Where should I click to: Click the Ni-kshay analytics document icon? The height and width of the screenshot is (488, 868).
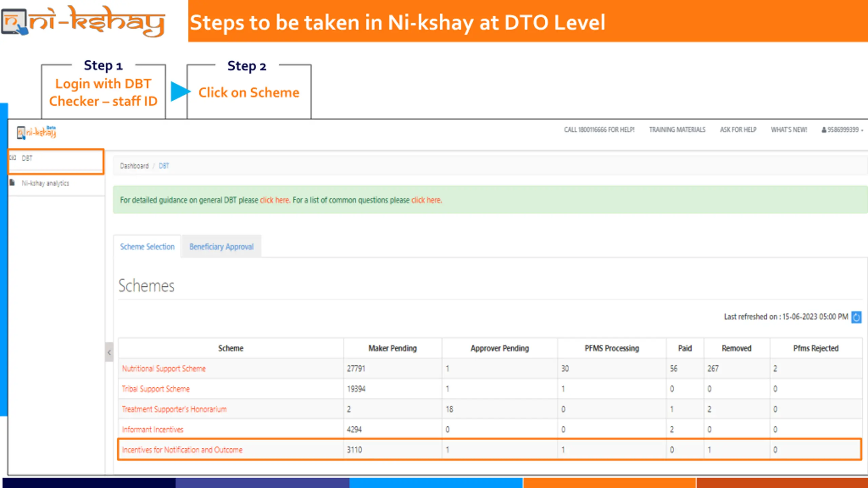(x=13, y=183)
